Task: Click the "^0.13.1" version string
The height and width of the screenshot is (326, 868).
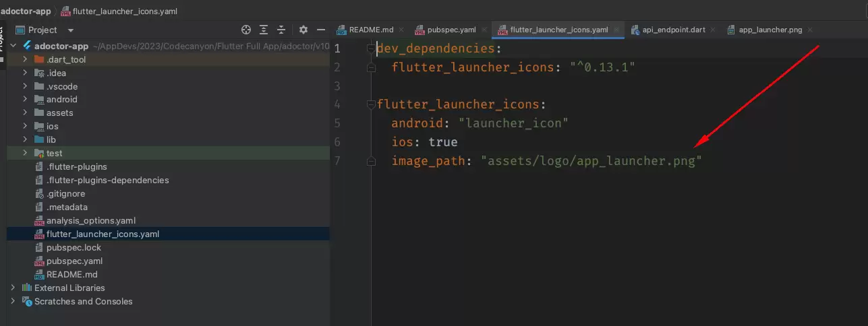Action: pyautogui.click(x=602, y=67)
